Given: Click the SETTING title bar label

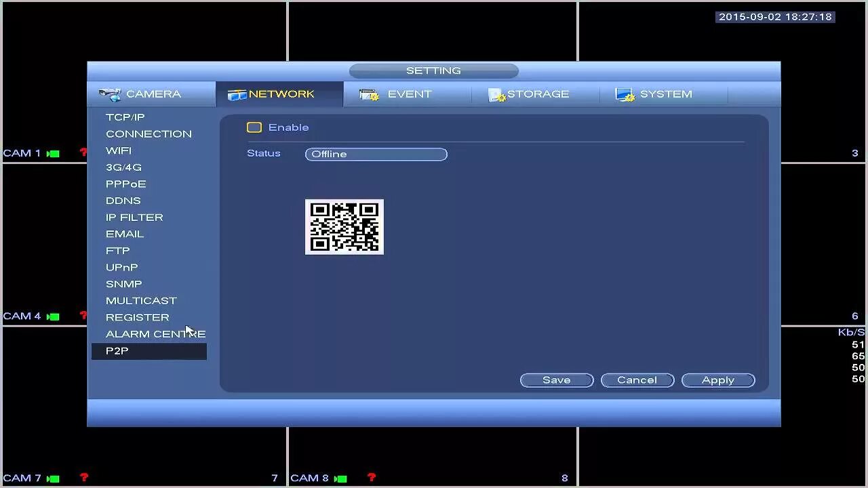Looking at the screenshot, I should click(x=433, y=70).
